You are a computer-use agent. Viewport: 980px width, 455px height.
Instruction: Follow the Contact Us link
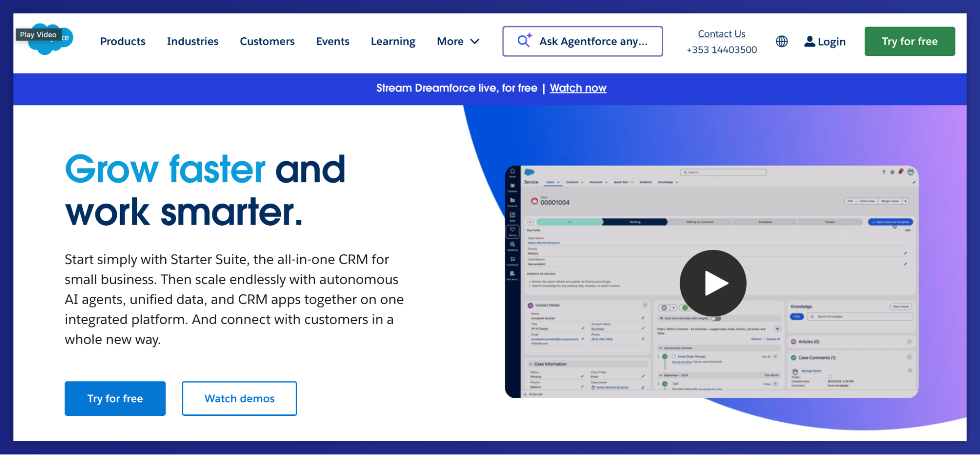(722, 34)
